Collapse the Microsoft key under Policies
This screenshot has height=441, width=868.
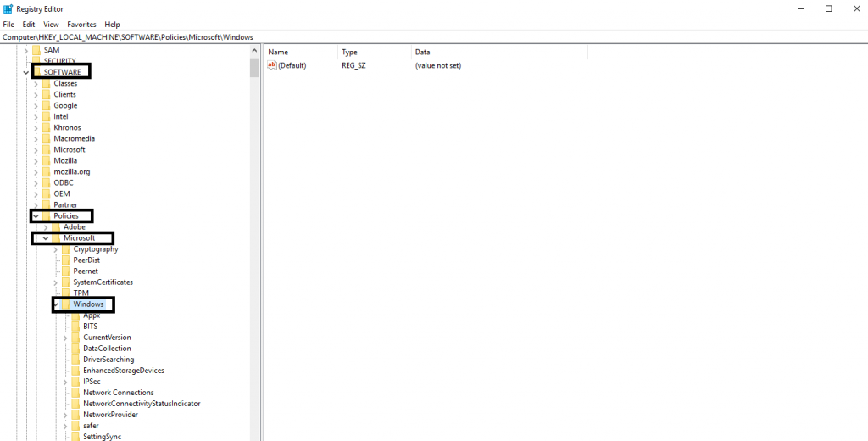pyautogui.click(x=46, y=238)
